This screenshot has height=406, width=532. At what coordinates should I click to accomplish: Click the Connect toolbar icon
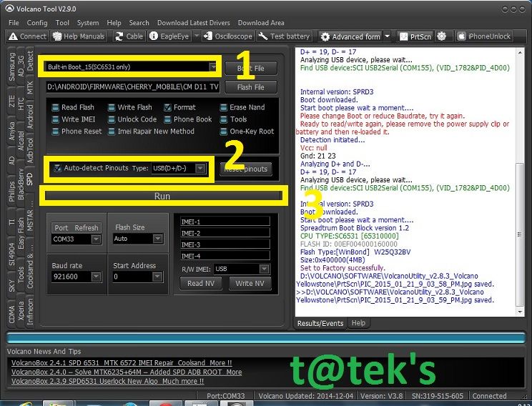27,36
